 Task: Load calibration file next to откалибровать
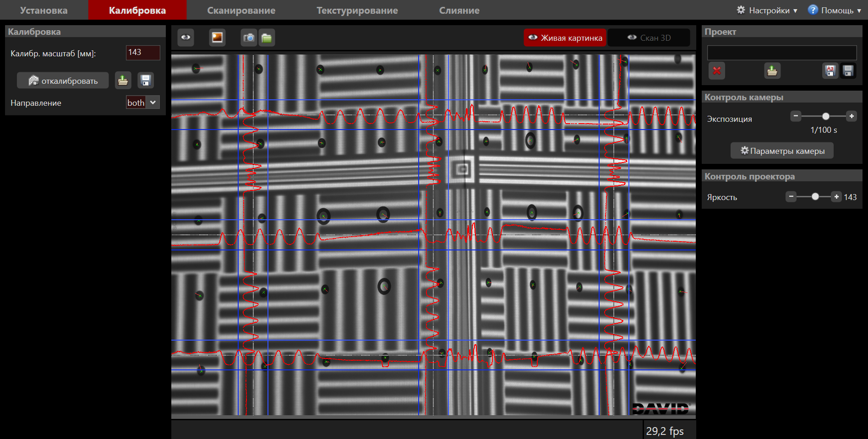pyautogui.click(x=123, y=81)
